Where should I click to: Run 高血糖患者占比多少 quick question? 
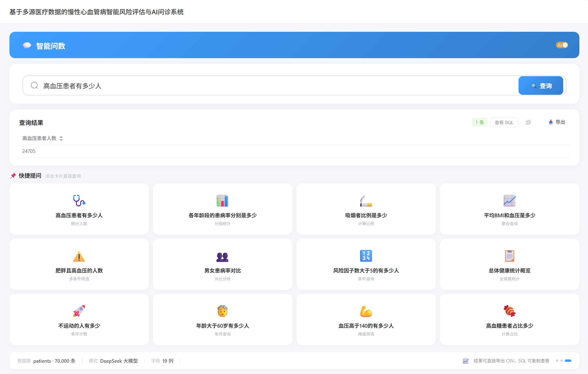point(509,319)
